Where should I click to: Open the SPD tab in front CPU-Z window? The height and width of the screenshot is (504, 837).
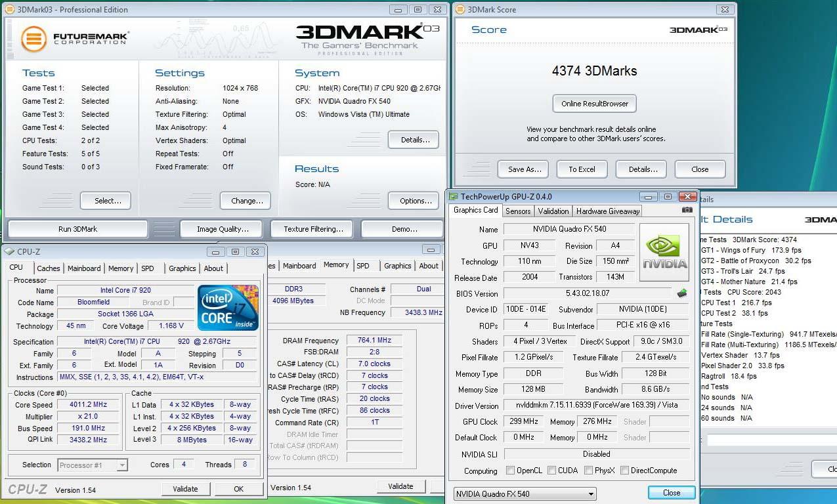point(148,268)
